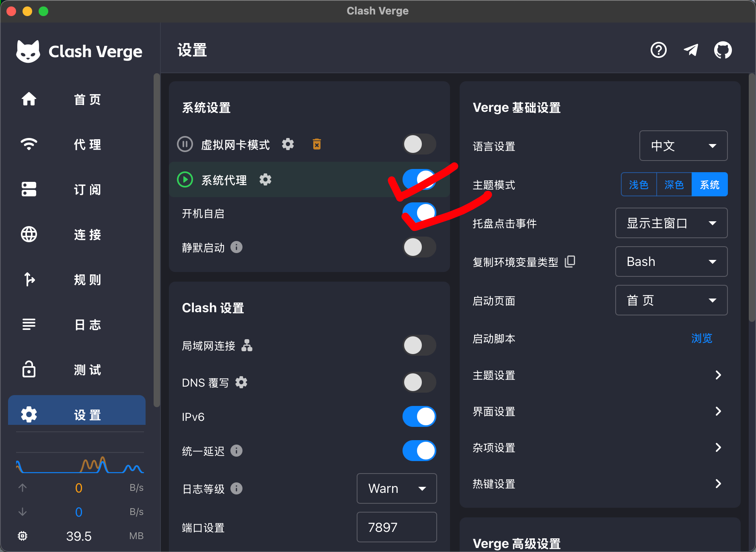
Task: Select the 浅色 theme mode
Action: click(x=639, y=184)
